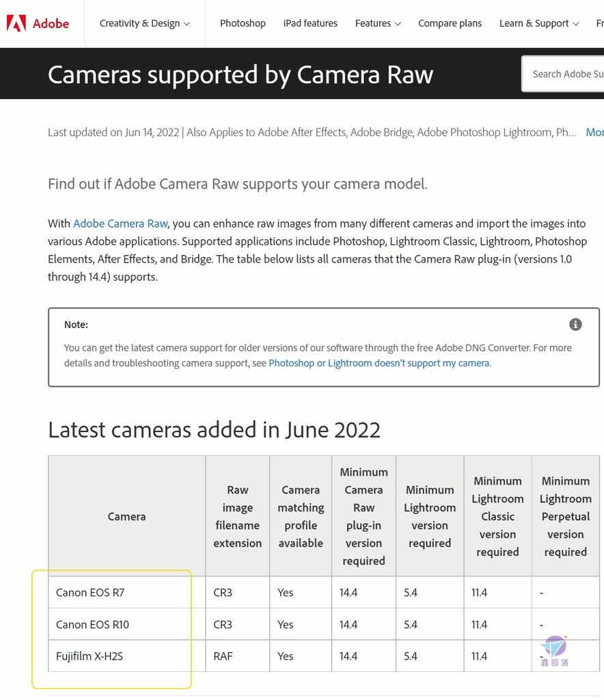Click the 'Last updated on Jun 14, 2022' text
Screen dimensions: 604x700
click(113, 132)
